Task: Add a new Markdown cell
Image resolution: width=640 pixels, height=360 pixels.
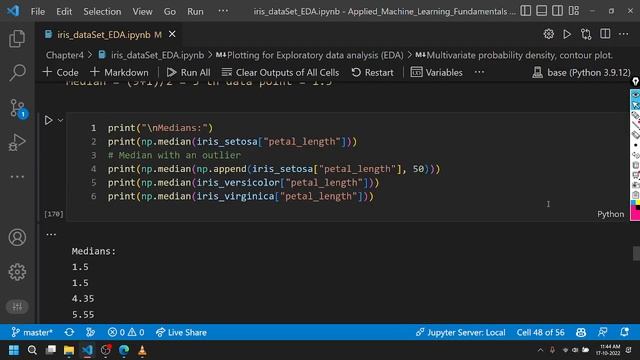Action: click(x=119, y=72)
